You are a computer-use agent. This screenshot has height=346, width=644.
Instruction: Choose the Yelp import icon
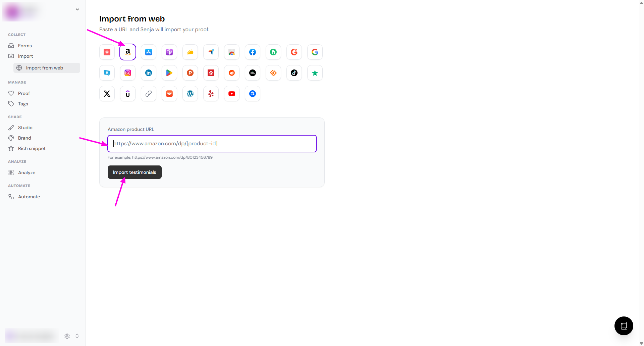(211, 94)
